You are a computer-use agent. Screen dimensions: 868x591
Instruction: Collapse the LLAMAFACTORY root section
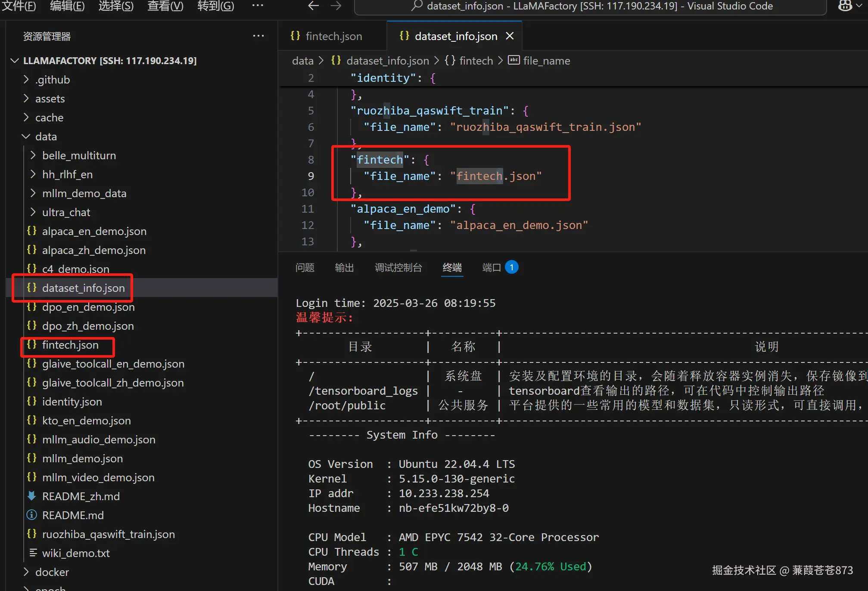point(15,61)
